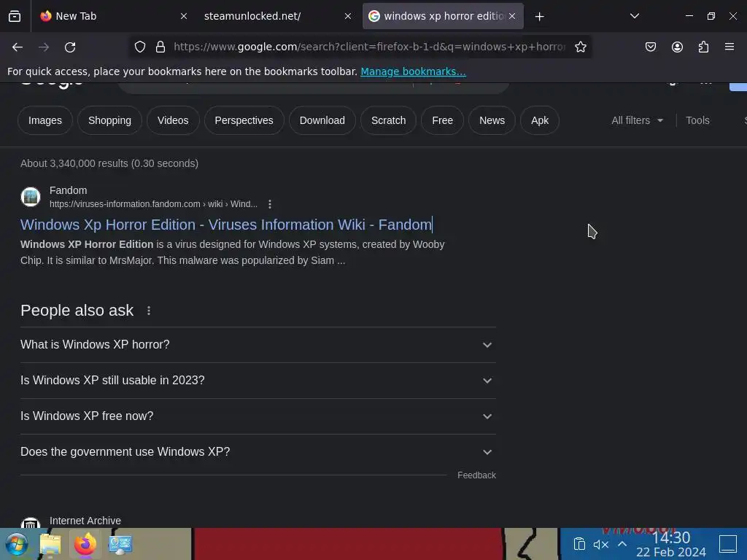List all tabs with the chevron

click(x=635, y=16)
